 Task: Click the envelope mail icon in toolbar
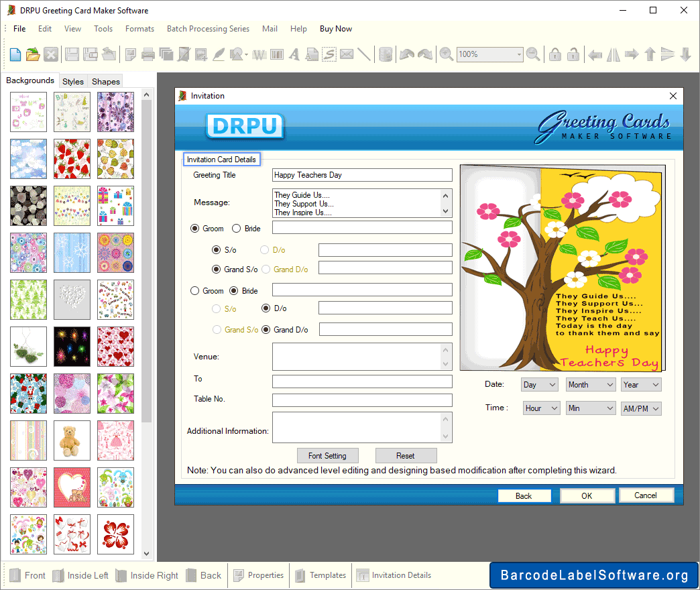click(347, 54)
